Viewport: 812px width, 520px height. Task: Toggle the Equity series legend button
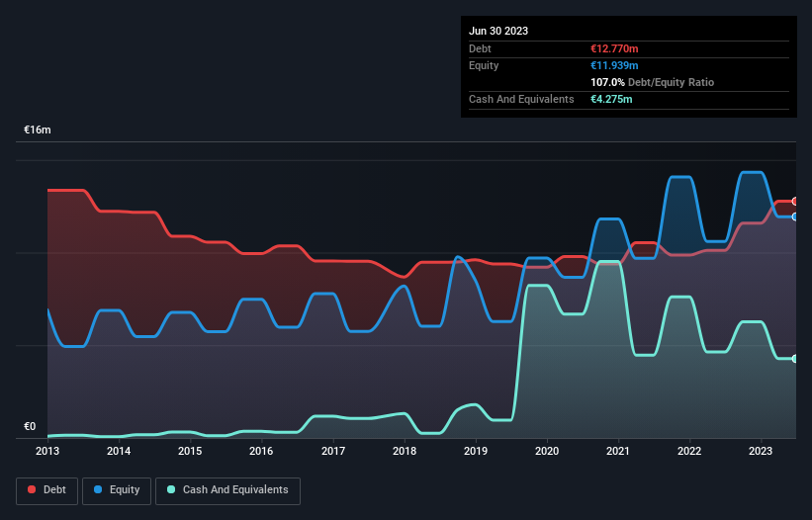point(117,490)
